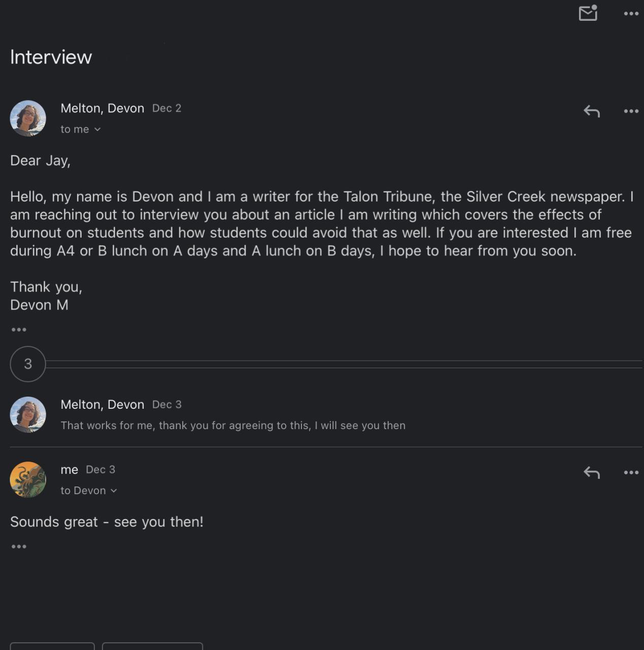Expand Devon's 'That works for me' message
This screenshot has height=650, width=644.
[233, 426]
